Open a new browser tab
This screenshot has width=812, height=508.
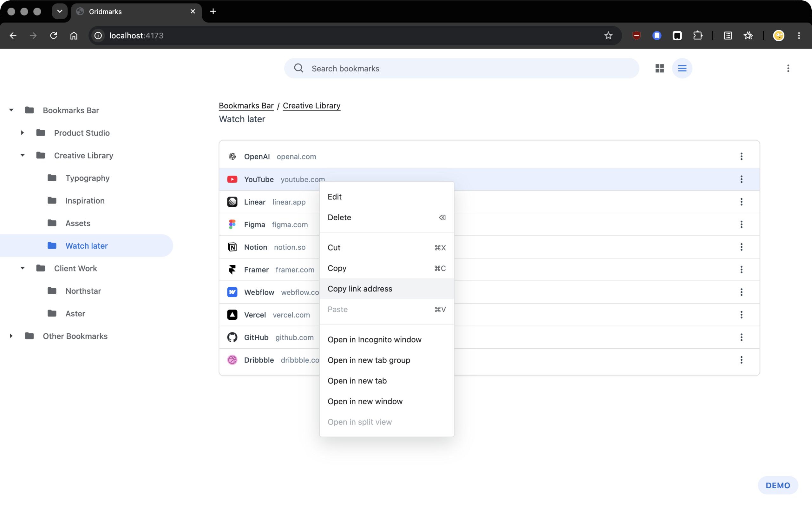tap(213, 11)
